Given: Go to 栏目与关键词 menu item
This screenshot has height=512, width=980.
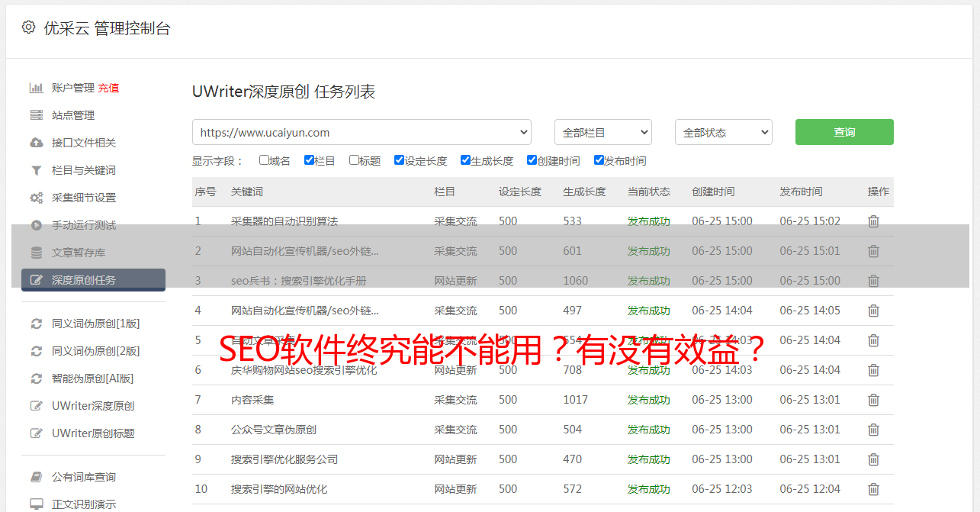Looking at the screenshot, I should tap(84, 170).
